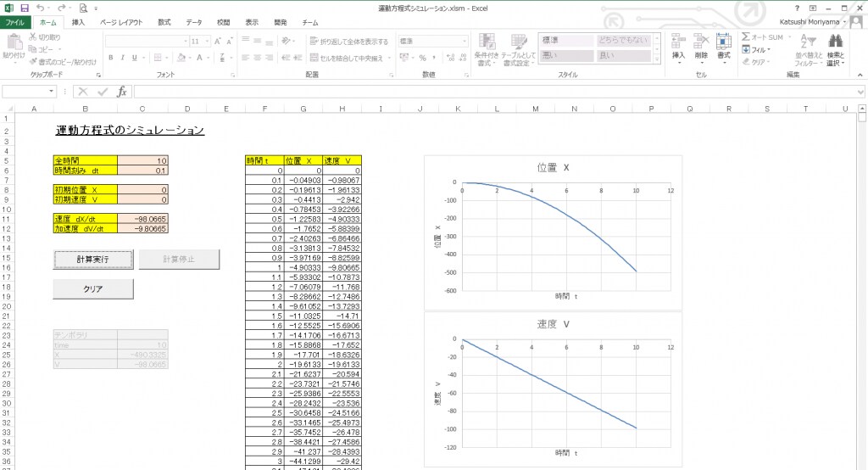Increase indent
868x470 pixels.
pyautogui.click(x=298, y=58)
